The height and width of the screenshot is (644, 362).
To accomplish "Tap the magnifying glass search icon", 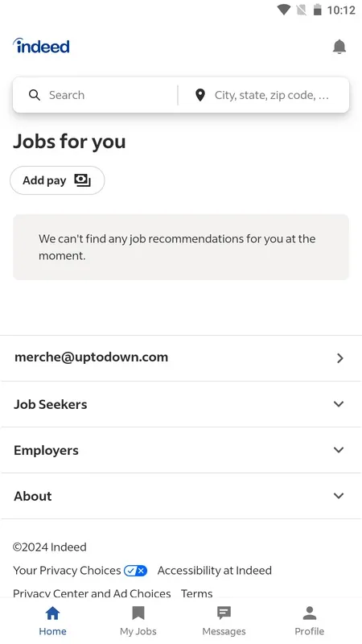I will point(35,95).
